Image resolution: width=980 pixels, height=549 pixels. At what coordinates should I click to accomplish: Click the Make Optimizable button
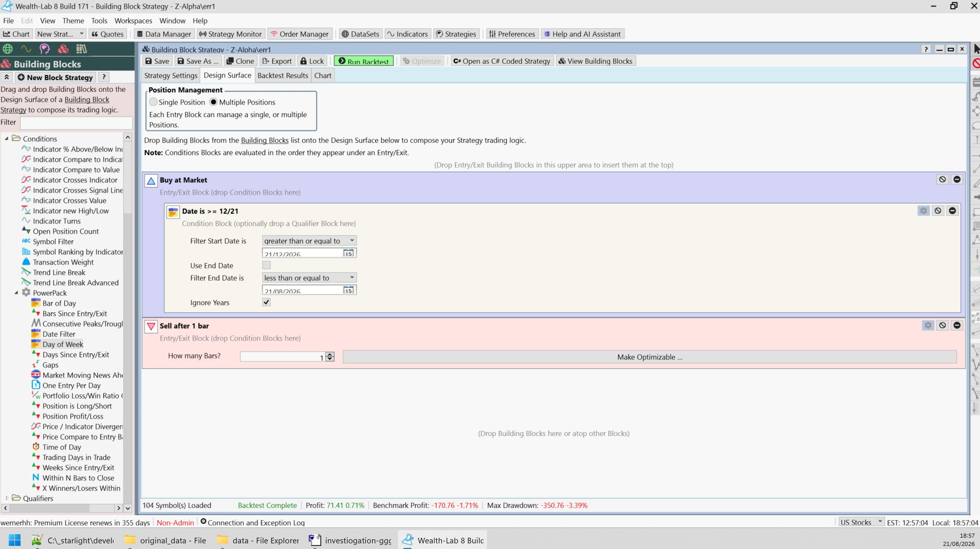[650, 357]
